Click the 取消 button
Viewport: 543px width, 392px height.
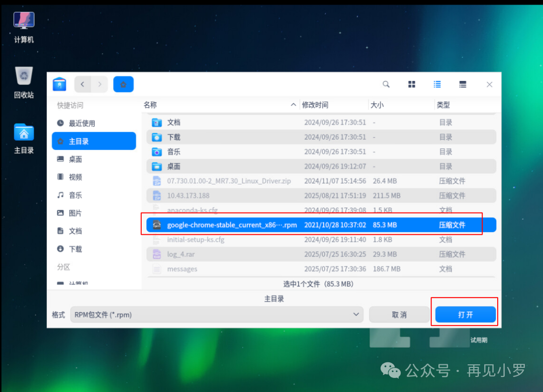(x=399, y=315)
